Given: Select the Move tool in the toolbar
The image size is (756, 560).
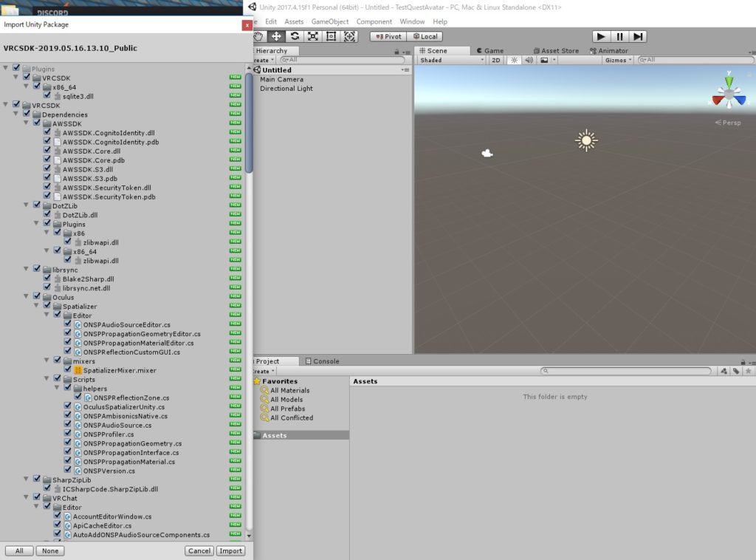Looking at the screenshot, I should tap(276, 36).
